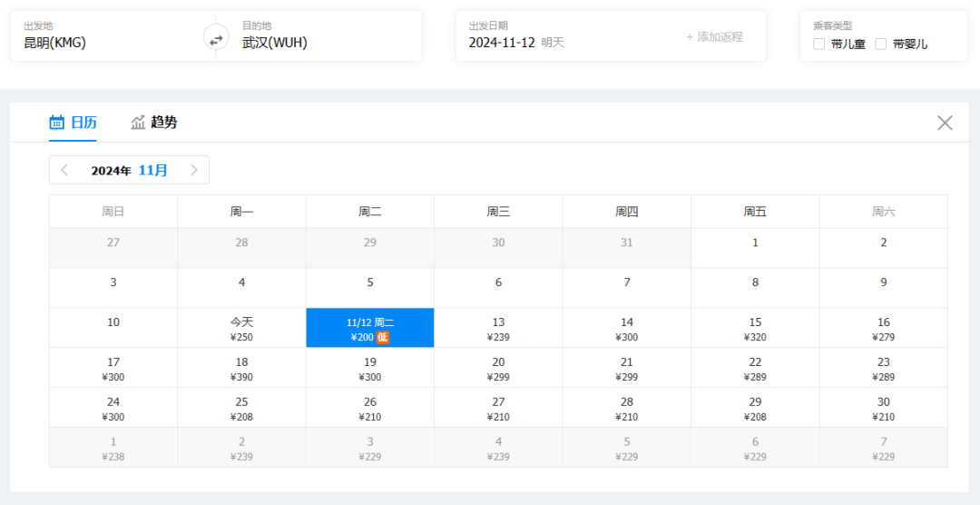Select November 21 priced ¥299
The image size is (980, 505).
coord(627,368)
